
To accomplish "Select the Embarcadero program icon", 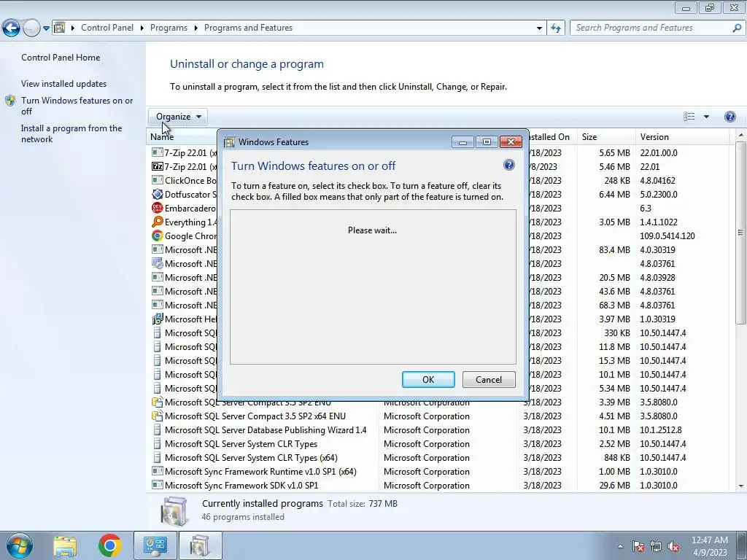I will pyautogui.click(x=158, y=208).
